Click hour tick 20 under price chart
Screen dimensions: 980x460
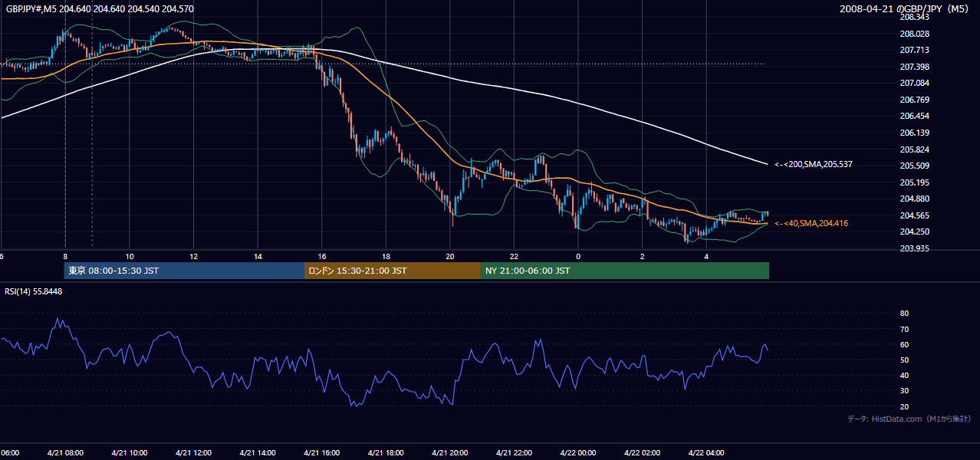tap(450, 256)
